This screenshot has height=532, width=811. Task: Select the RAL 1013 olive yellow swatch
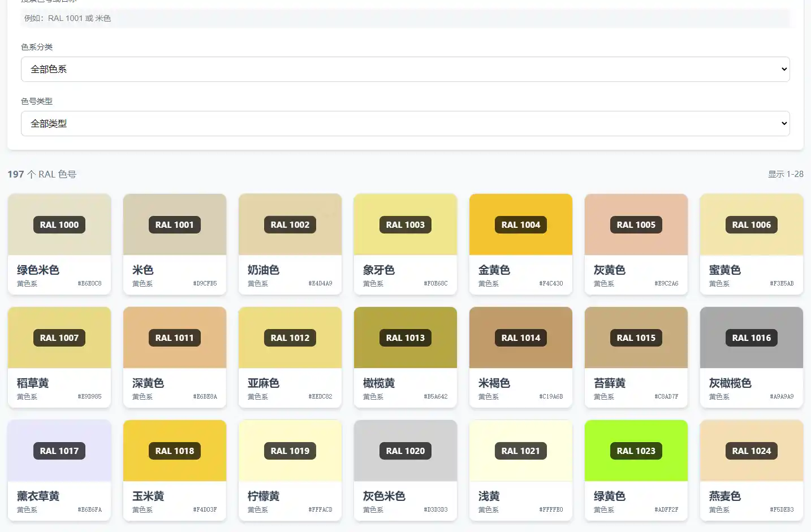pos(405,338)
